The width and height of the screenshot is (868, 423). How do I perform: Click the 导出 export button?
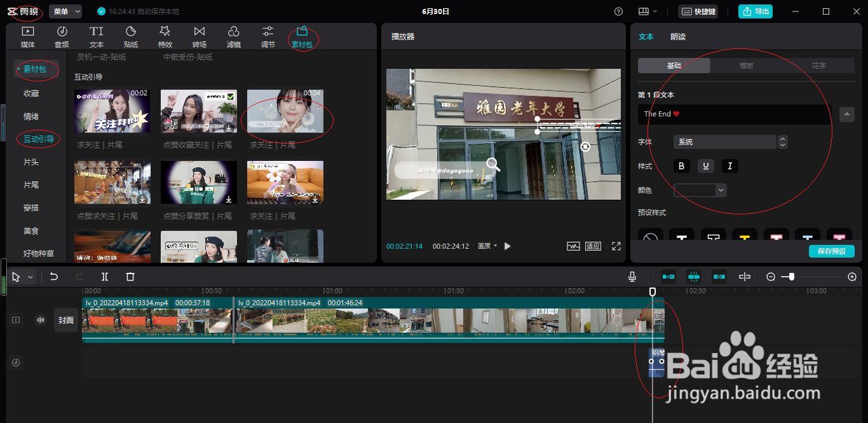click(x=755, y=11)
